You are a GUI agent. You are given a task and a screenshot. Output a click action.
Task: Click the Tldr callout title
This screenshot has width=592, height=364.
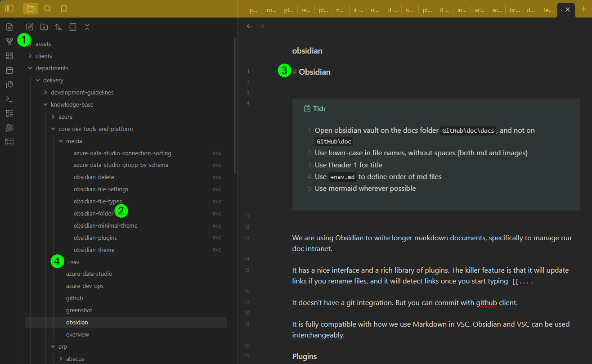[319, 108]
